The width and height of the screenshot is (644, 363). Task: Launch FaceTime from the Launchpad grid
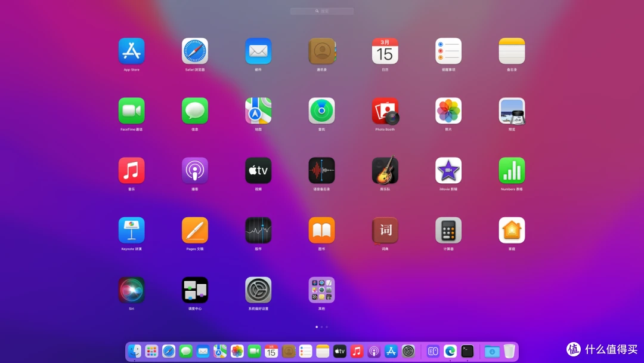(x=131, y=110)
